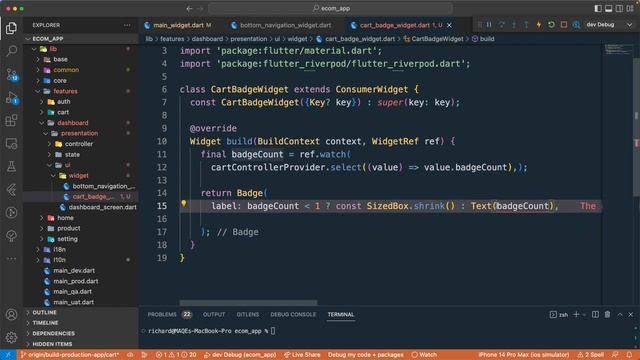Open the Run and Debug view
Viewport: 640px width, 360px height.
[11, 98]
